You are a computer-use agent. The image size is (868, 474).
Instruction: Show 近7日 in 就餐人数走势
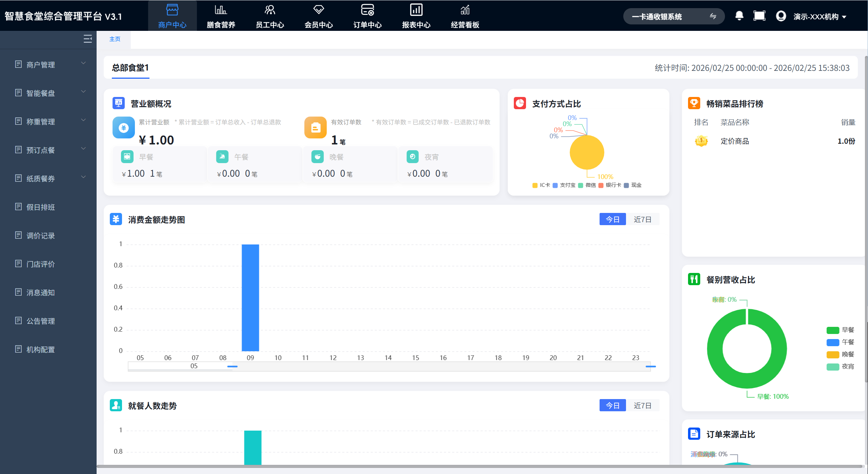643,406
